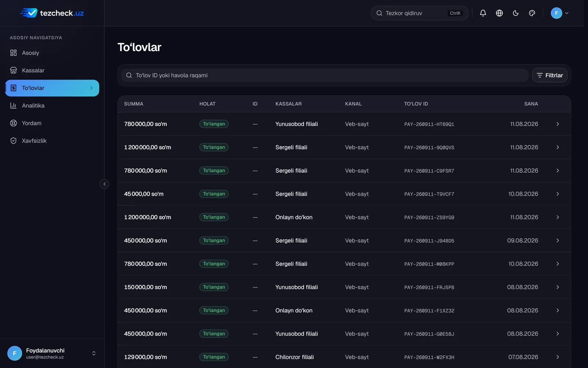588x368 pixels.
Task: Open payment PAY-260911-G0E58J row chevron
Action: pos(557,334)
